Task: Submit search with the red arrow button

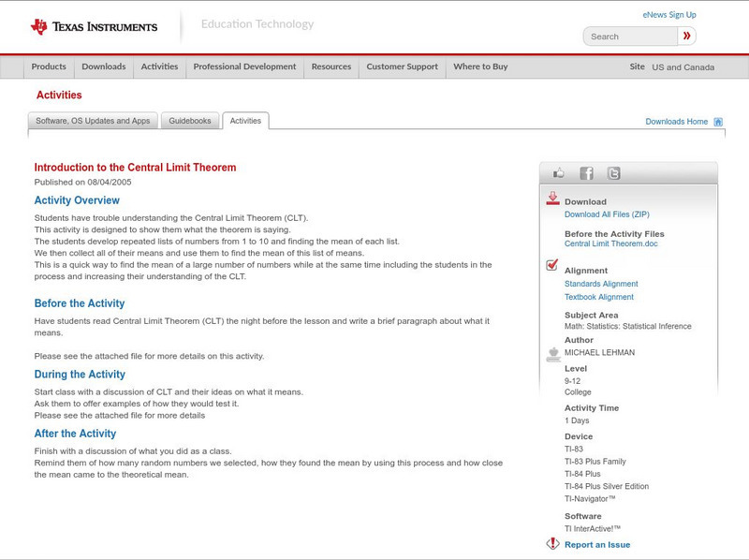Action: coord(686,36)
